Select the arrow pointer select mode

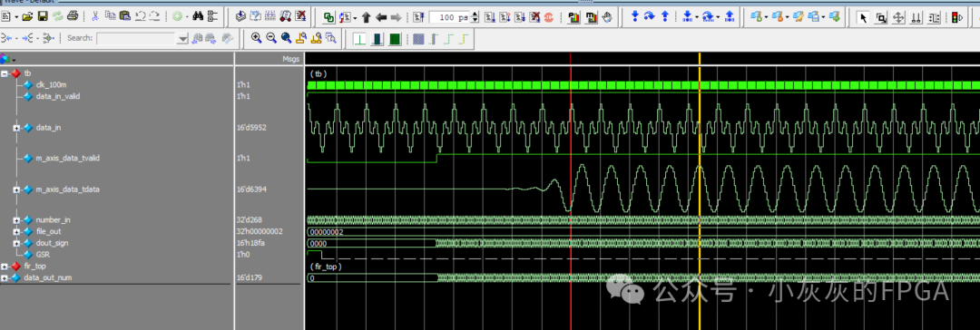[x=863, y=17]
